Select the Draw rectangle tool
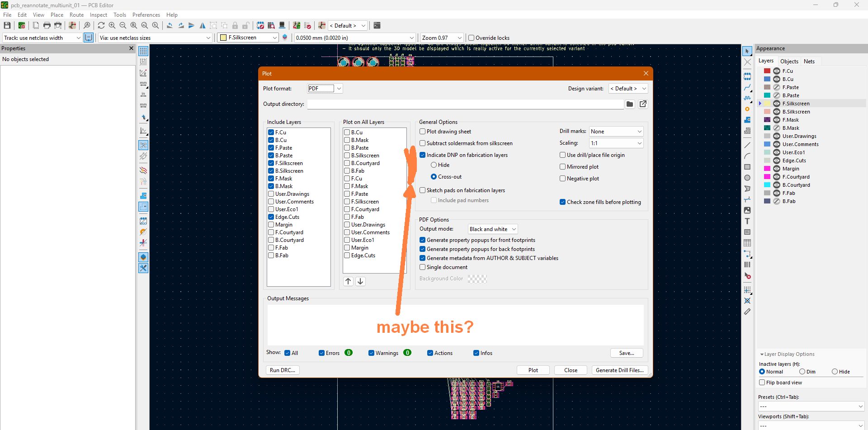This screenshot has width=868, height=430. 747,167
